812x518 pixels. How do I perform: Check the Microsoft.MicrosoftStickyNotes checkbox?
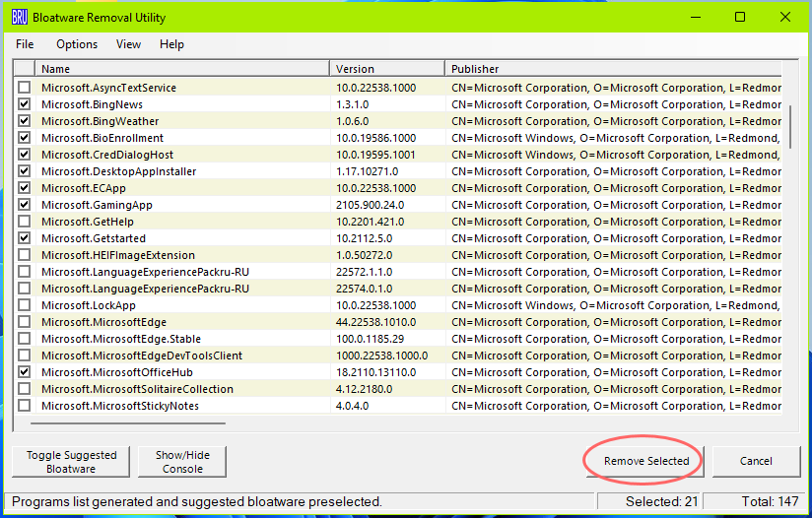pos(24,406)
